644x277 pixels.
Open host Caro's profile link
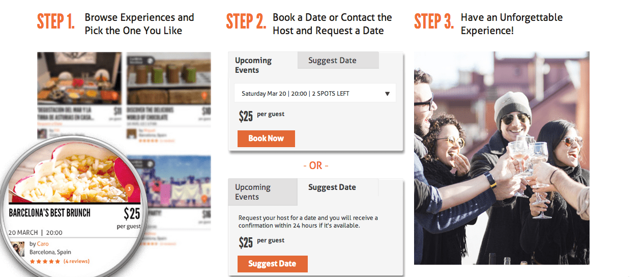(x=43, y=244)
